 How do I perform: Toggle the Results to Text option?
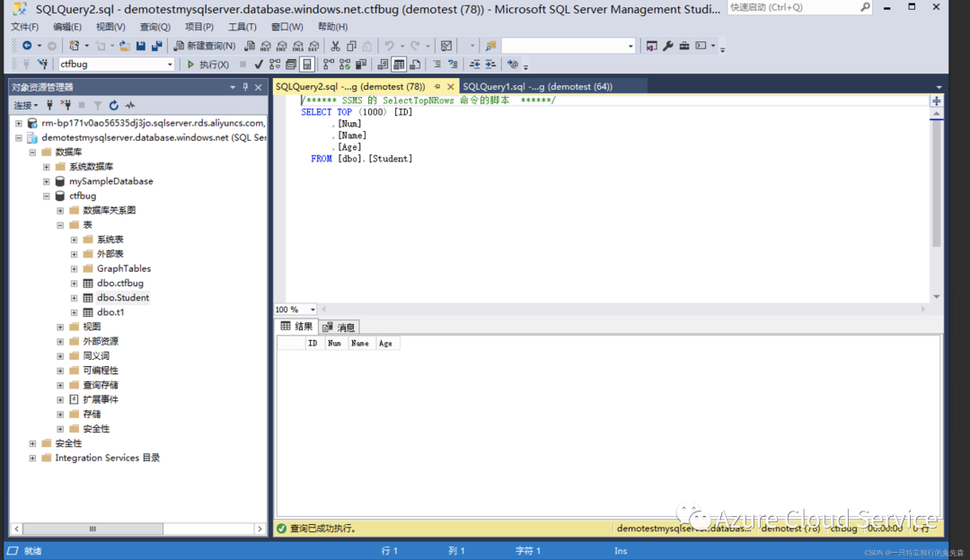[383, 65]
